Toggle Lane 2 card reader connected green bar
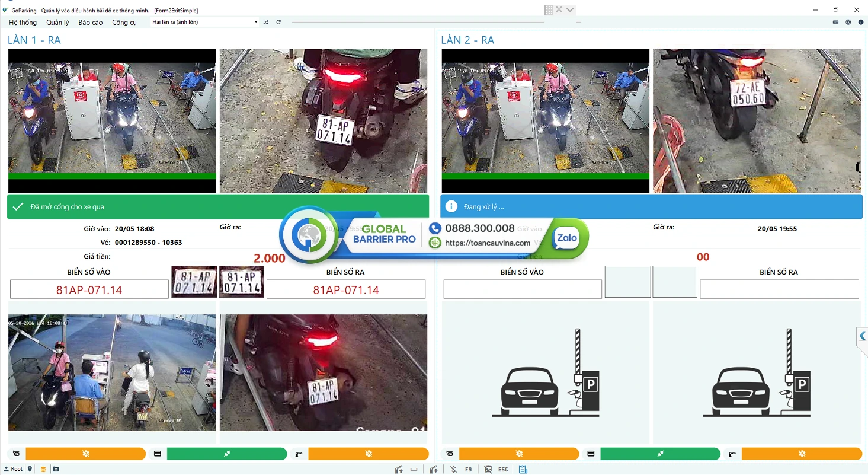The height and width of the screenshot is (475, 868). click(x=661, y=454)
